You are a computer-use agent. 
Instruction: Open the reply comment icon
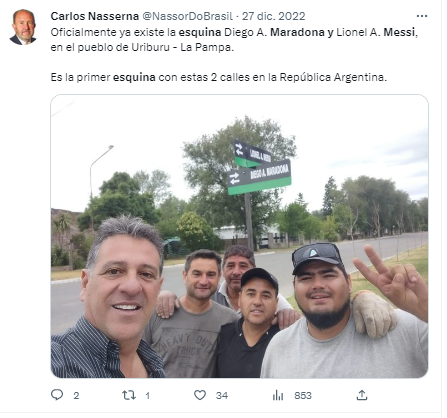coord(57,395)
